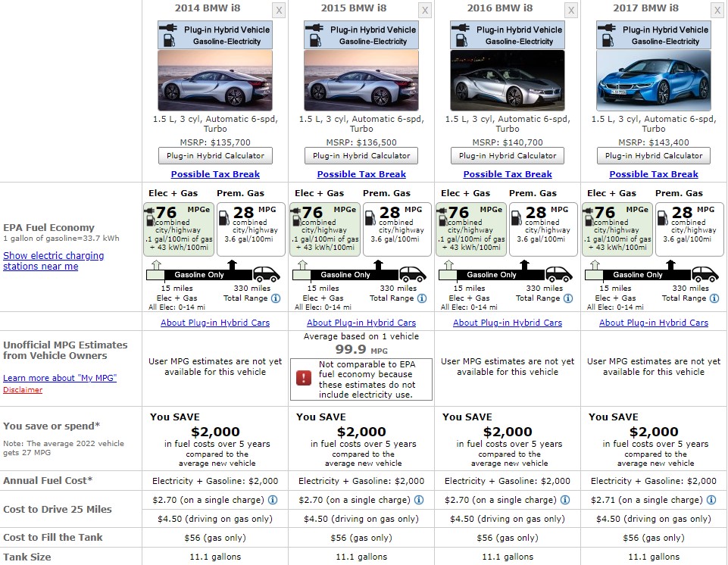Image resolution: width=728 pixels, height=565 pixels.
Task: Click info icon beside $2.71 single charge
Action: point(711,500)
